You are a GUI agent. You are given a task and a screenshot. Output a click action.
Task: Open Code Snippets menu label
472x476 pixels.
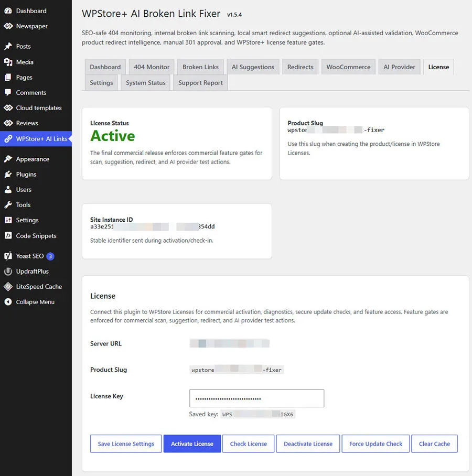pyautogui.click(x=36, y=235)
